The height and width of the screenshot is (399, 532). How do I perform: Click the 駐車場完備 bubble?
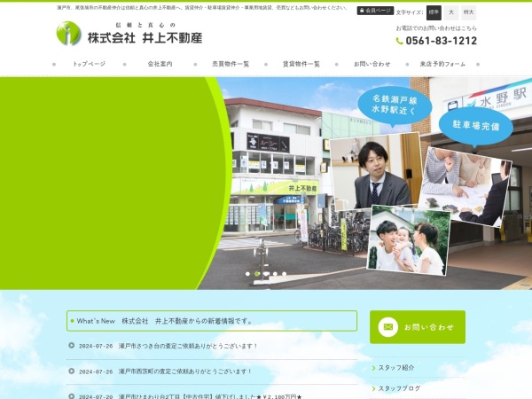[475, 126]
